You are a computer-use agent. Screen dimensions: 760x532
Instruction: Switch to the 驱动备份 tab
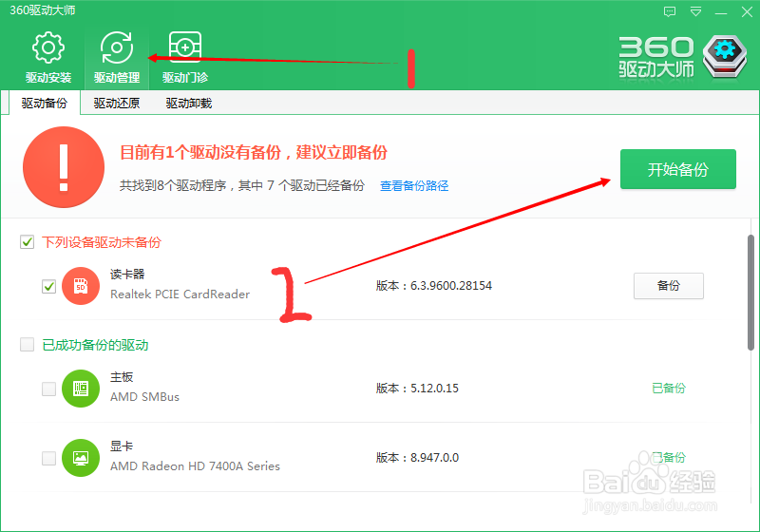(44, 104)
